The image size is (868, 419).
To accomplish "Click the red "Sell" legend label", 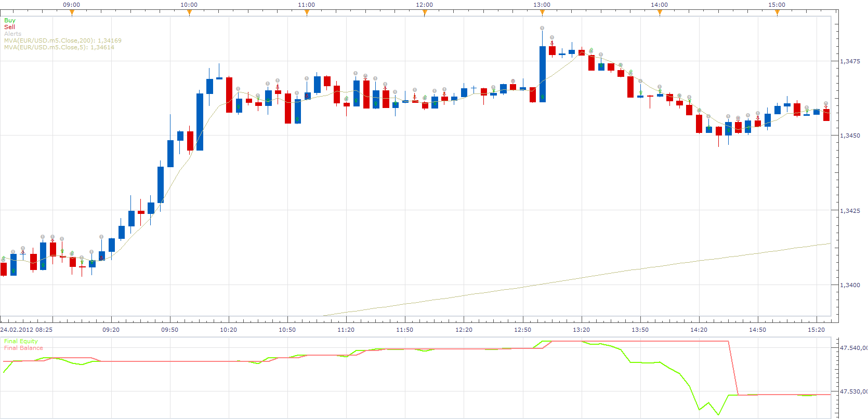I will point(9,27).
